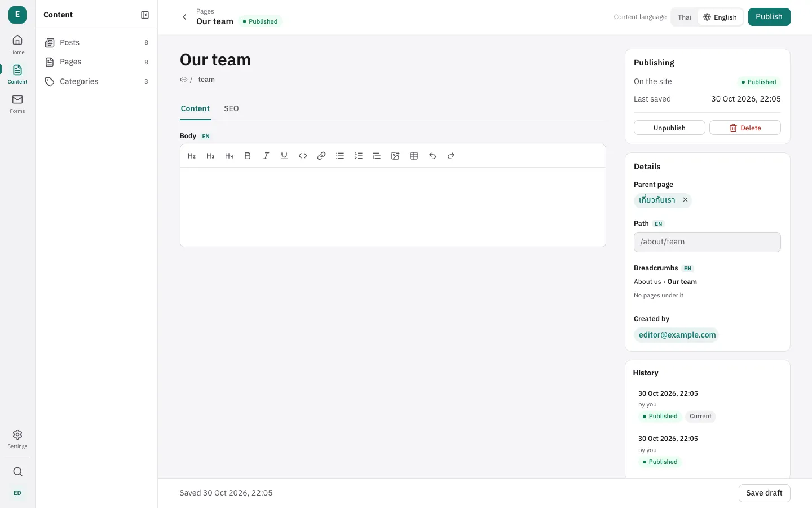
Task: Toggle italic formatting
Action: tap(266, 156)
